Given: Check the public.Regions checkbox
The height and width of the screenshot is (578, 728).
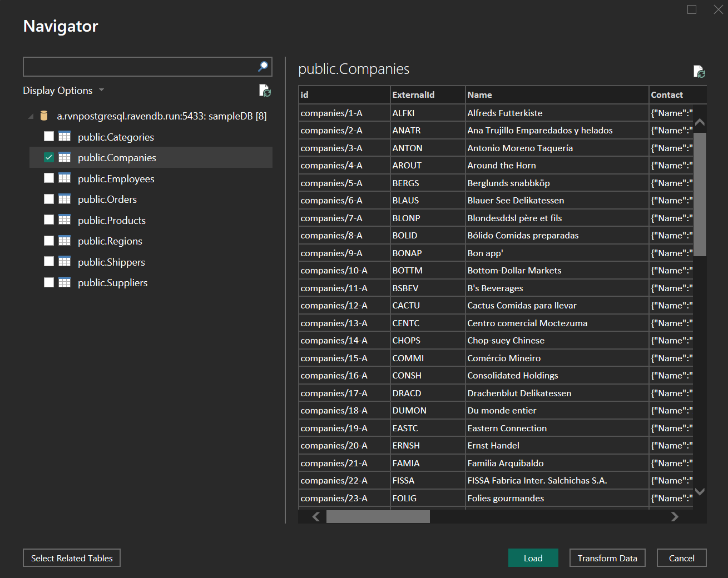Looking at the screenshot, I should pos(49,241).
